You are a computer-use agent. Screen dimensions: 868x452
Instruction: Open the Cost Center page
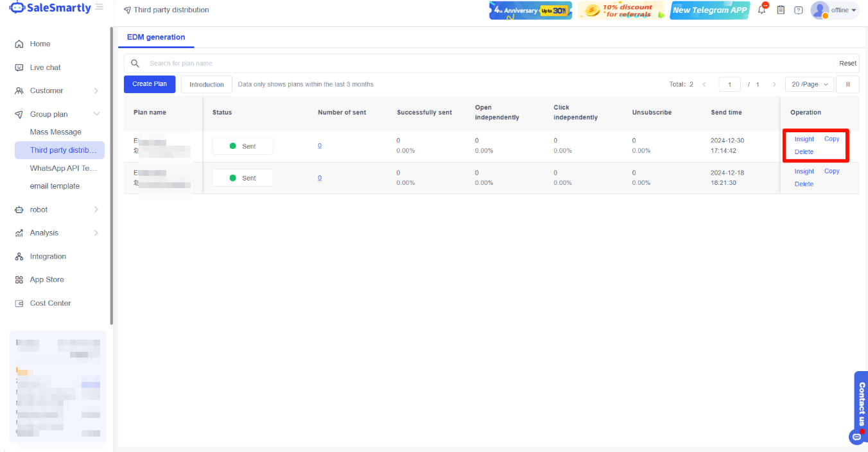pyautogui.click(x=50, y=303)
